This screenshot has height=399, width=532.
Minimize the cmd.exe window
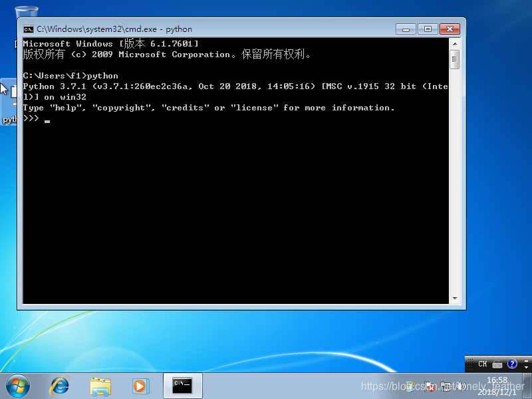406,29
